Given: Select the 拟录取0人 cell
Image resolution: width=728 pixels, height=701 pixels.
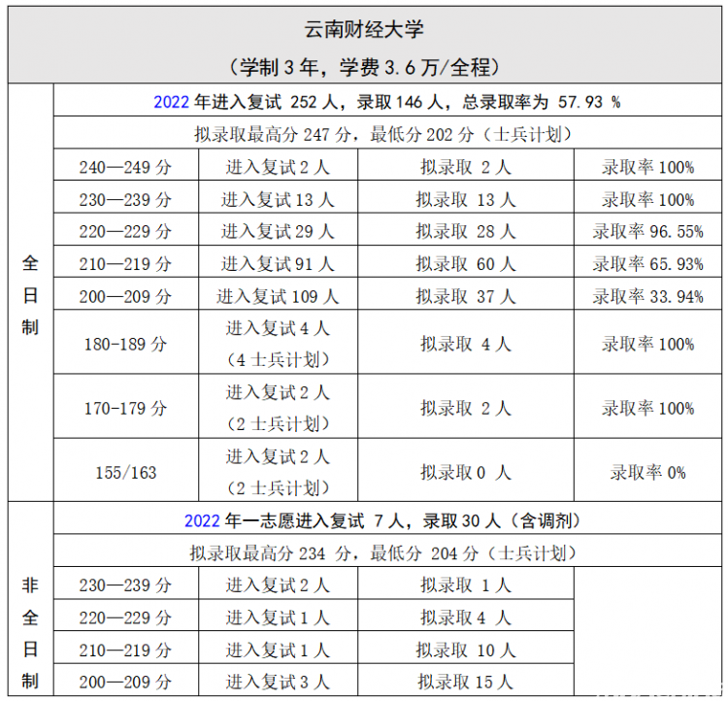Looking at the screenshot, I should point(466,471).
